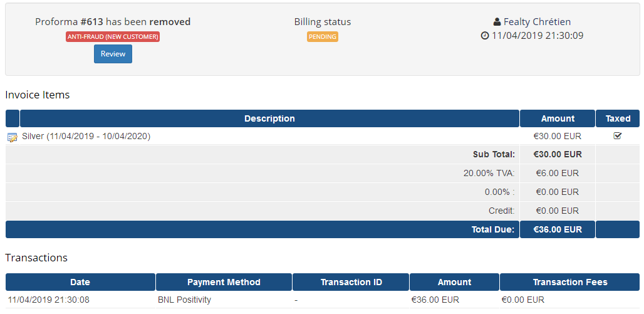Click the Payment Method column header
Screen dimensions: 644x314
[224, 282]
